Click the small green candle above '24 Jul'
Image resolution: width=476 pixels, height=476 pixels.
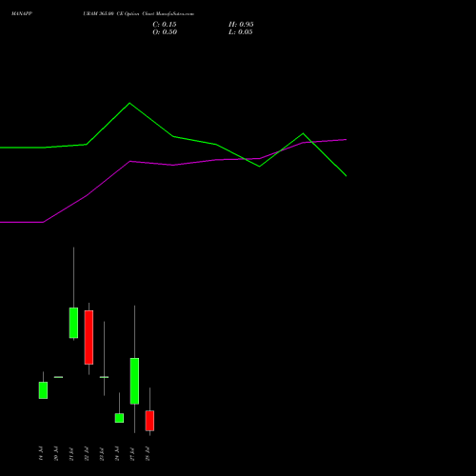click(119, 418)
